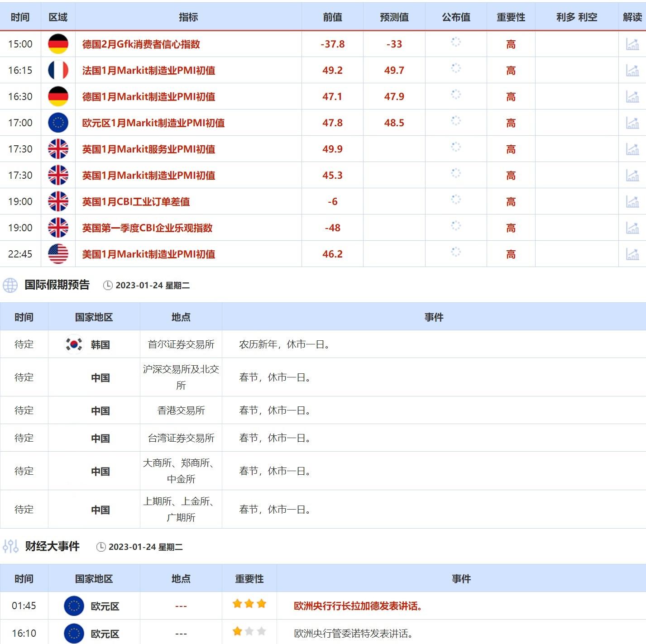Open 英国第一季度CBI企业乐观指数 link

(x=147, y=228)
